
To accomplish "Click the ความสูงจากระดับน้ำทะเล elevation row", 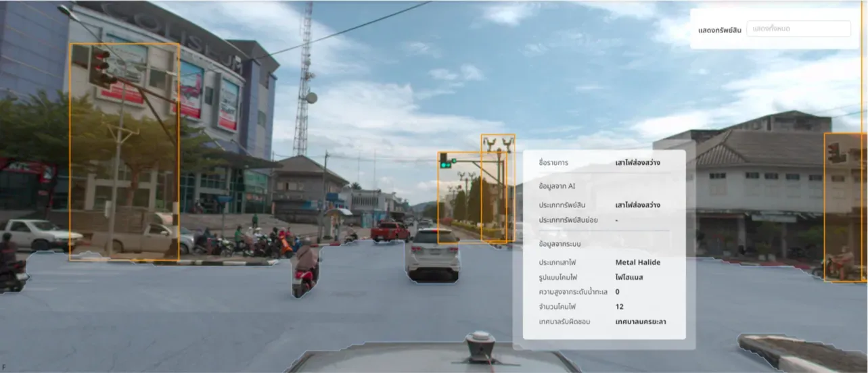I will [604, 292].
